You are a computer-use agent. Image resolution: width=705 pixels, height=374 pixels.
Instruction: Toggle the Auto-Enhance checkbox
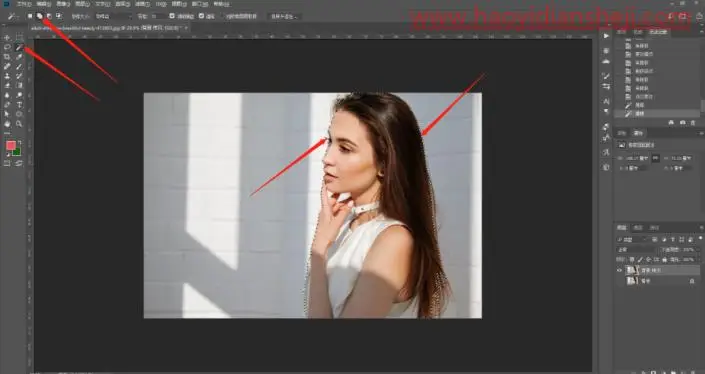[x=201, y=16]
